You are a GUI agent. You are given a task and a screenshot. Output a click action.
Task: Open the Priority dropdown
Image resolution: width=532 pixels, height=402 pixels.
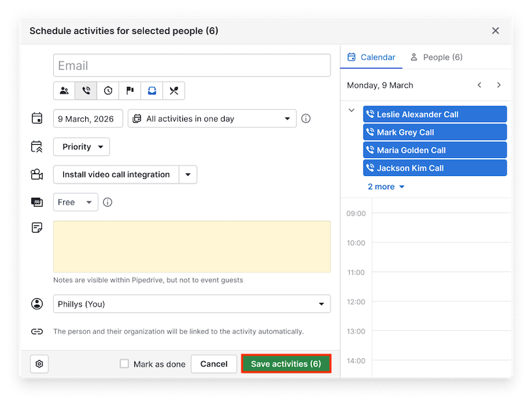(x=81, y=147)
